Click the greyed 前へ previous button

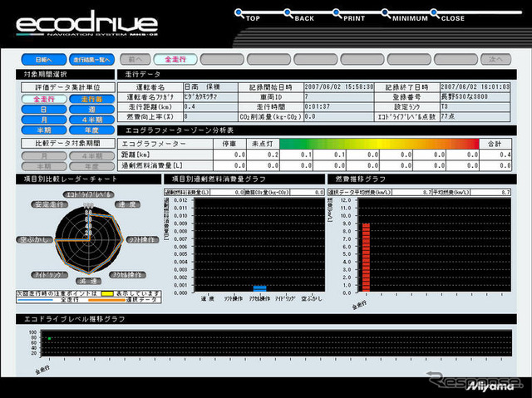(x=135, y=59)
